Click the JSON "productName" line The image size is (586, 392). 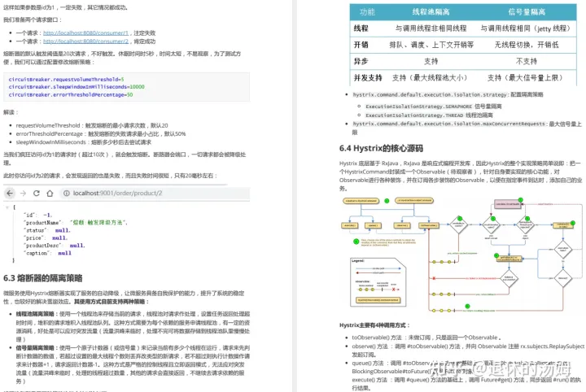pos(76,223)
